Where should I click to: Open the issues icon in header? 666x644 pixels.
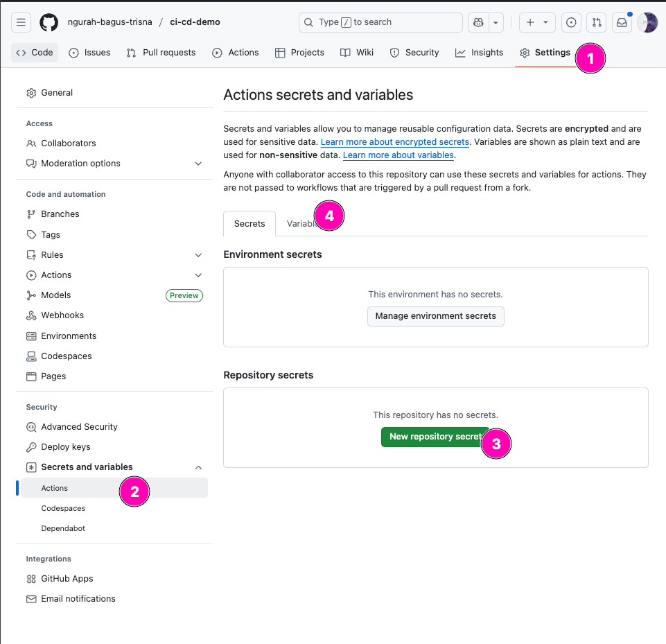pyautogui.click(x=571, y=22)
